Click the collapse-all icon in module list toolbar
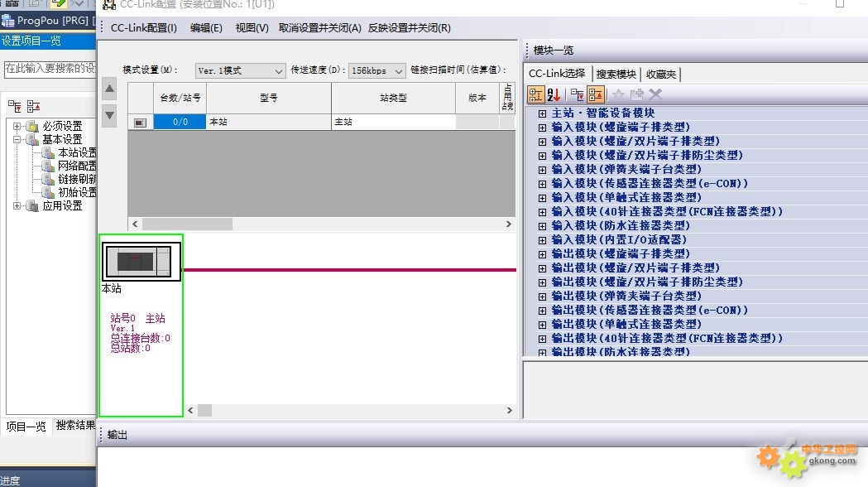 pos(596,95)
